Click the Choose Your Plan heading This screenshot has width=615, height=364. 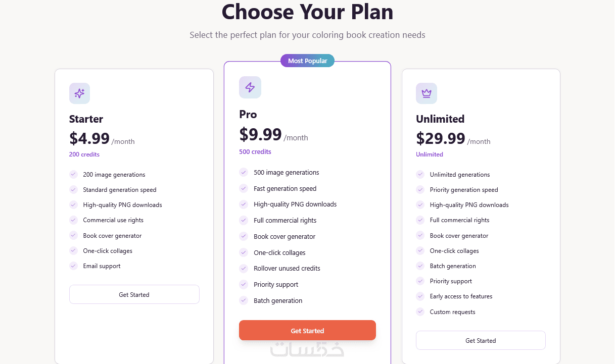[307, 12]
